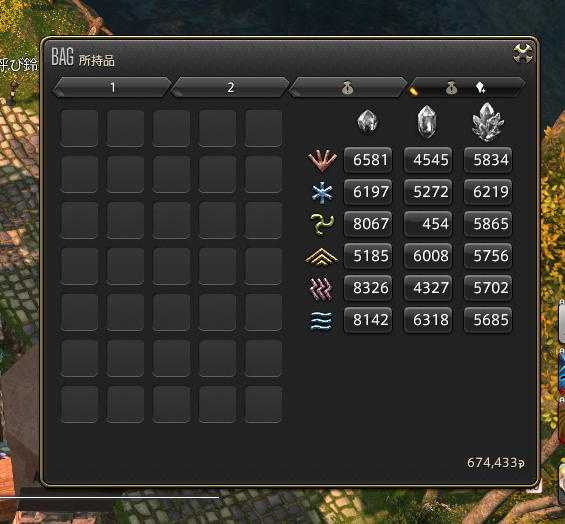Screen dimensions: 565x524
Task: Click the first empty inventory slot
Action: (79, 128)
